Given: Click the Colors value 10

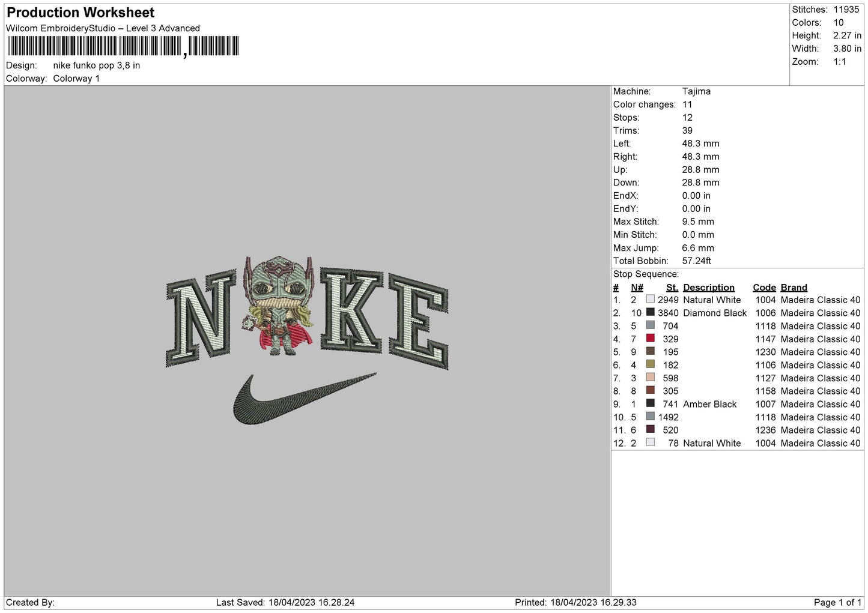Looking at the screenshot, I should pyautogui.click(x=839, y=23).
